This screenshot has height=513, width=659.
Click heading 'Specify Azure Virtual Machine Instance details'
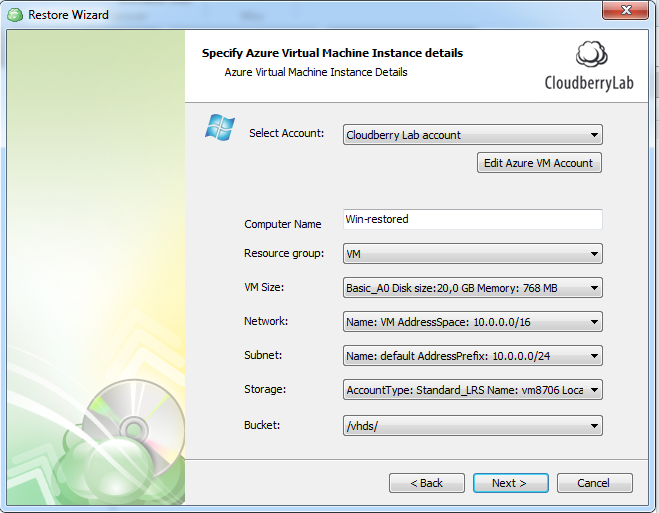coord(332,53)
